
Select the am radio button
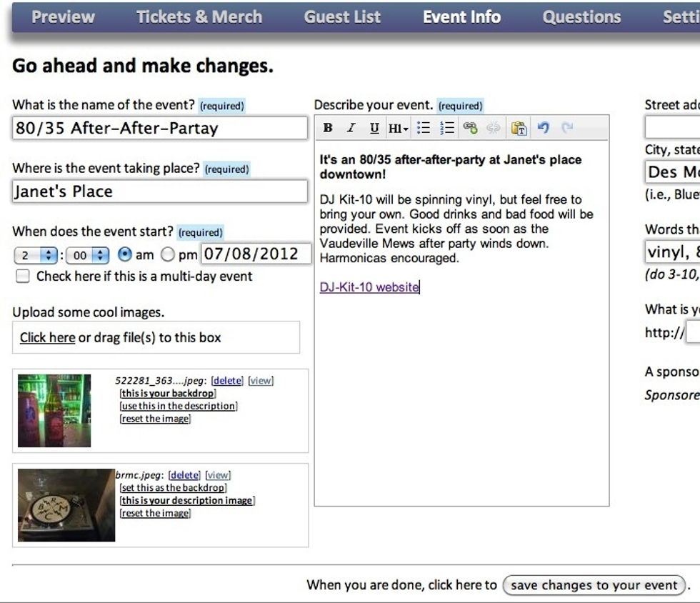click(x=124, y=254)
